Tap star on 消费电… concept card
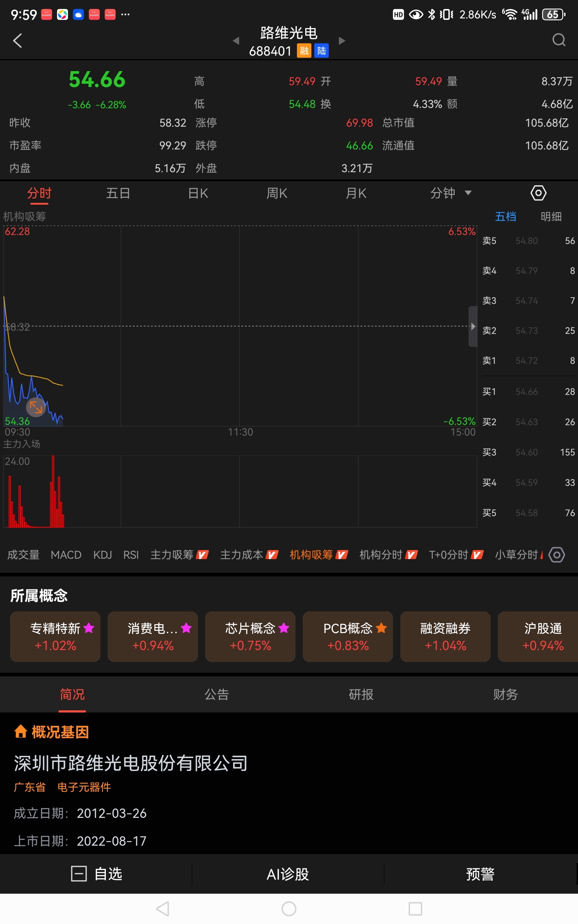 (186, 628)
